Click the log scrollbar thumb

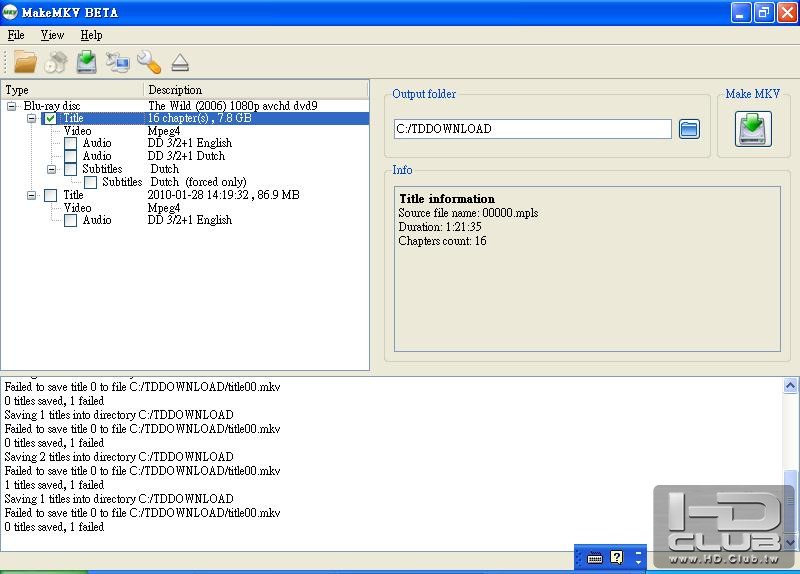tap(790, 502)
